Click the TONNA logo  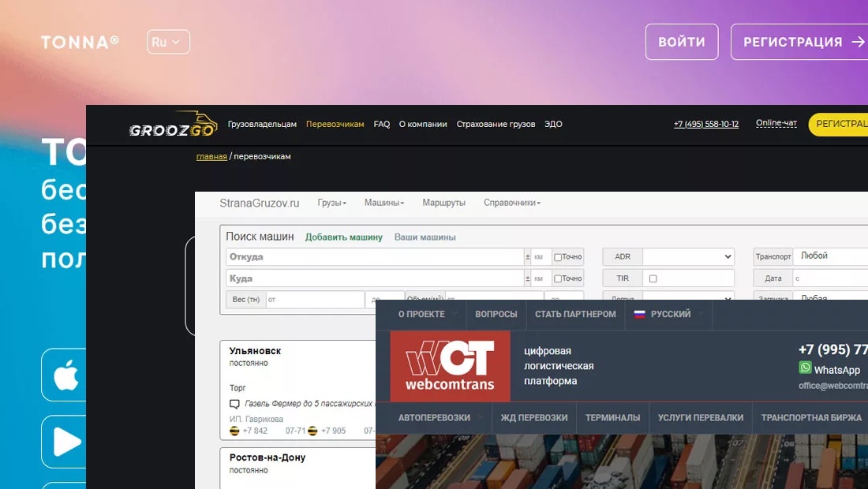[80, 42]
